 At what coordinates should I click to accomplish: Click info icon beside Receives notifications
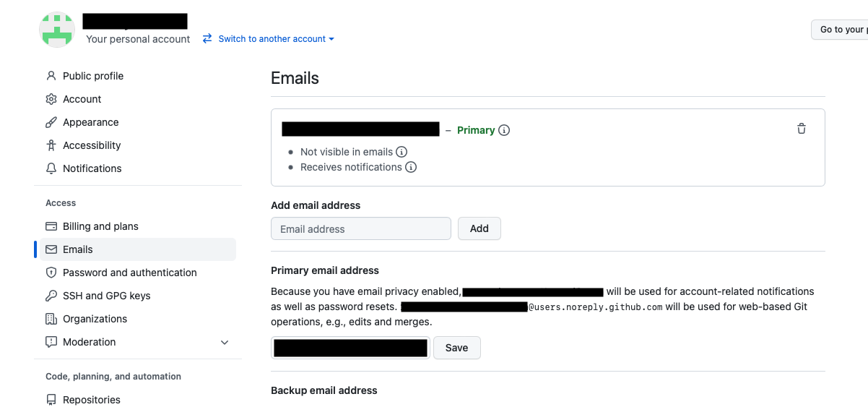[411, 167]
